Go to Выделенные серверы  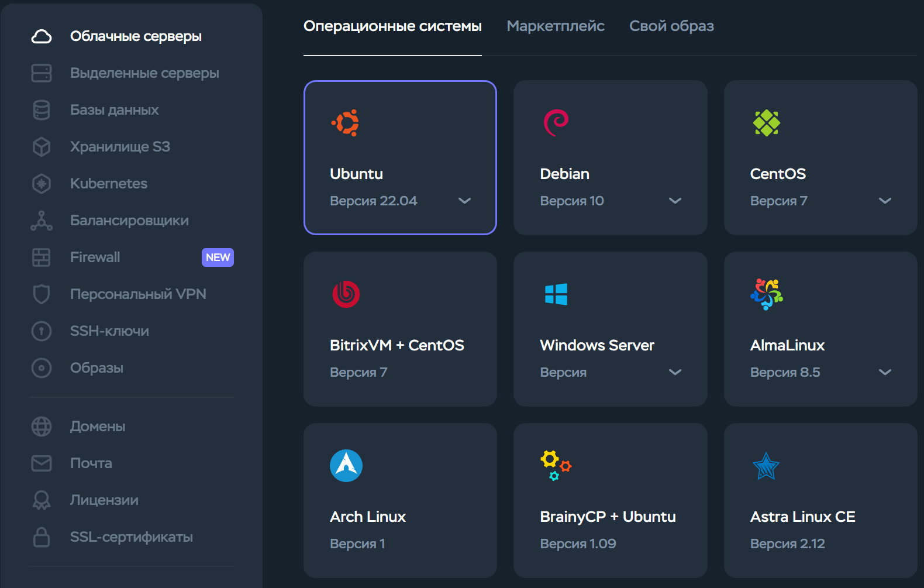[x=144, y=73]
